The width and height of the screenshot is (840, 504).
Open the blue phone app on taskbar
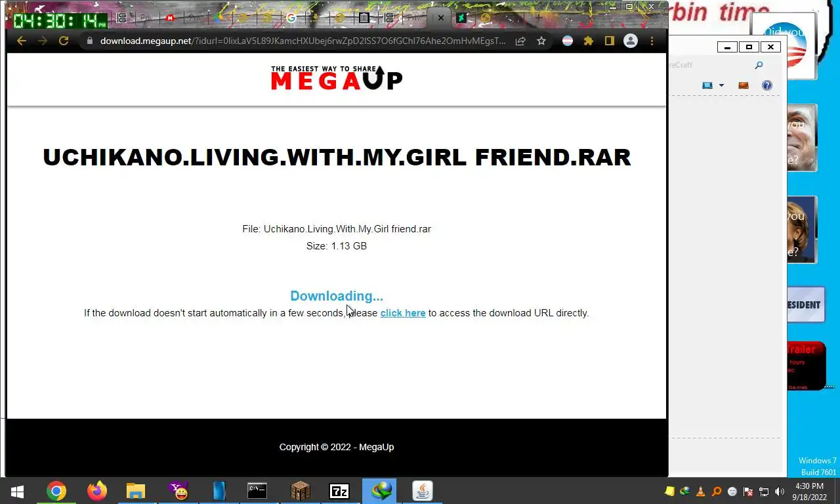219,491
